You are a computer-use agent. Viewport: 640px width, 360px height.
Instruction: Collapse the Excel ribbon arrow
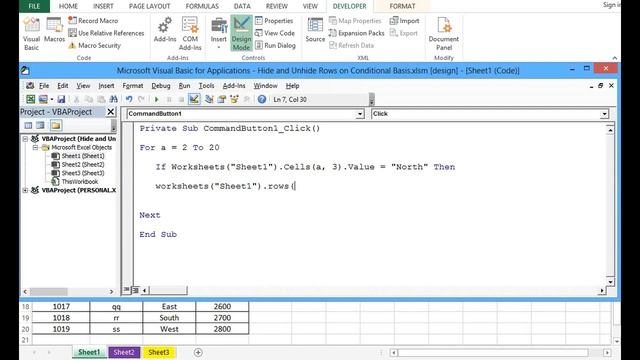point(614,58)
